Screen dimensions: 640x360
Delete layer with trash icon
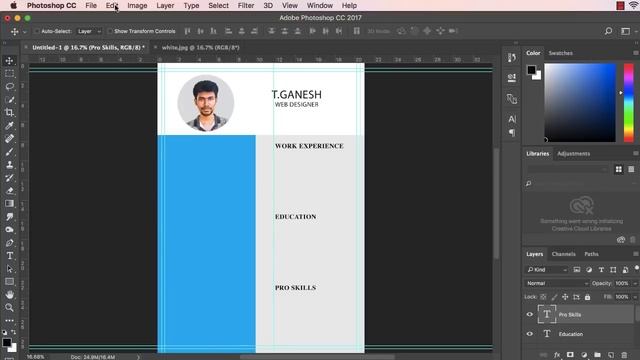pos(624,355)
